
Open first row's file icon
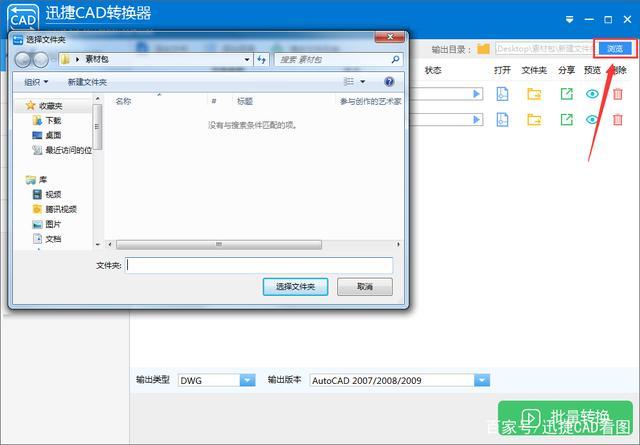(502, 94)
